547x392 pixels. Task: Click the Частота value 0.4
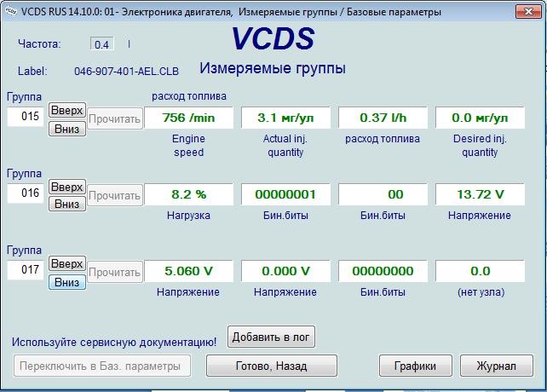pos(102,44)
